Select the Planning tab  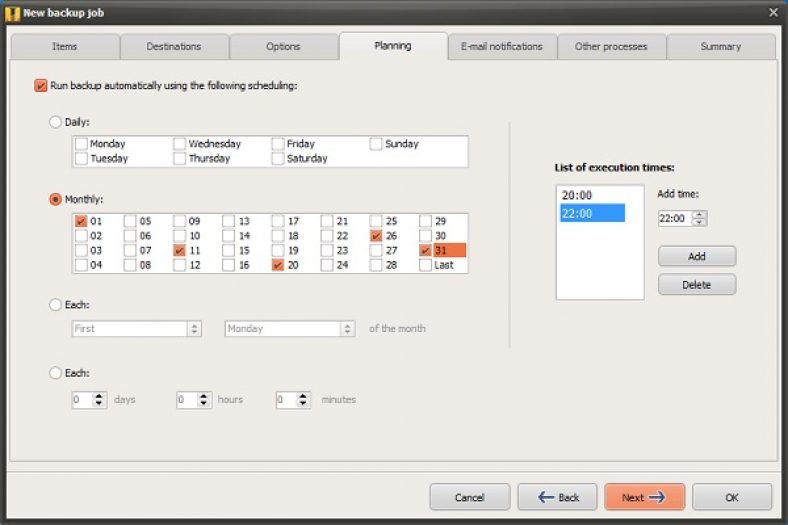point(393,46)
